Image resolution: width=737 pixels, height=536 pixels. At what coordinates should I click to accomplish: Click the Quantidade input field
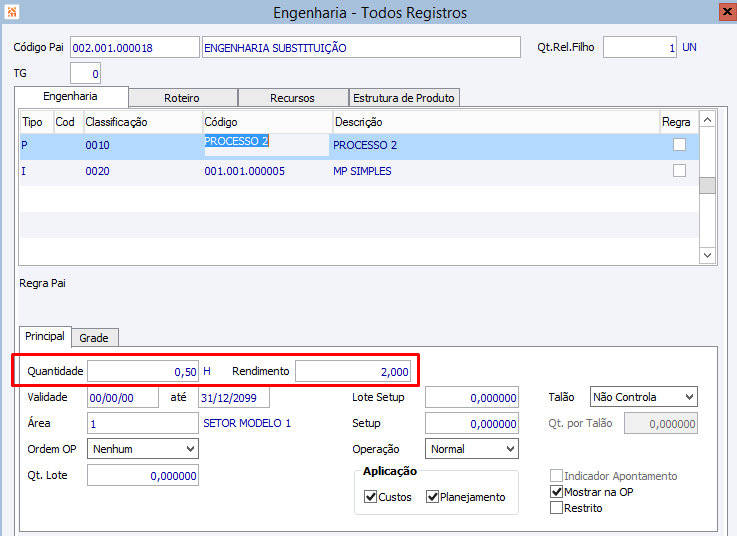(143, 371)
